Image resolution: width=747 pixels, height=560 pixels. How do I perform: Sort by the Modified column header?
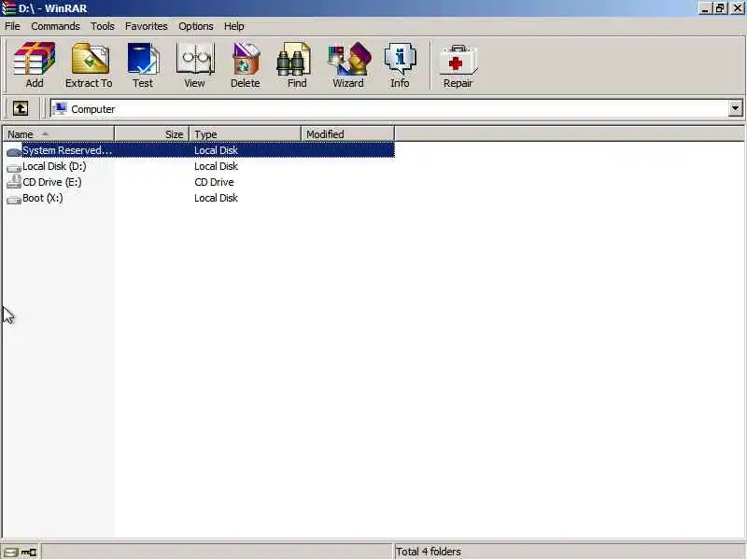click(x=347, y=134)
